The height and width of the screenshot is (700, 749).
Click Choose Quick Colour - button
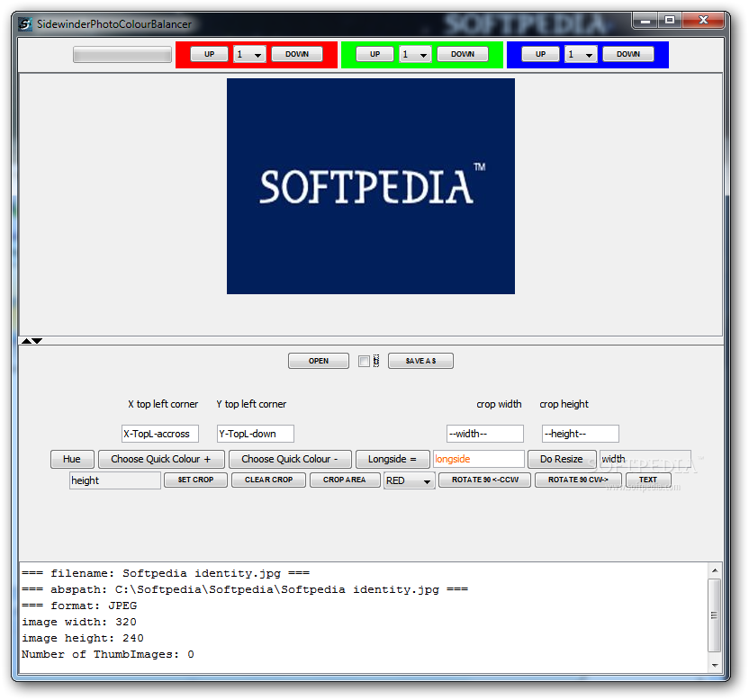290,459
